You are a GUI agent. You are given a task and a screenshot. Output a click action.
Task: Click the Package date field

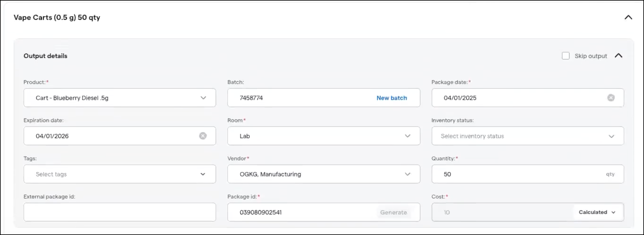pyautogui.click(x=528, y=98)
